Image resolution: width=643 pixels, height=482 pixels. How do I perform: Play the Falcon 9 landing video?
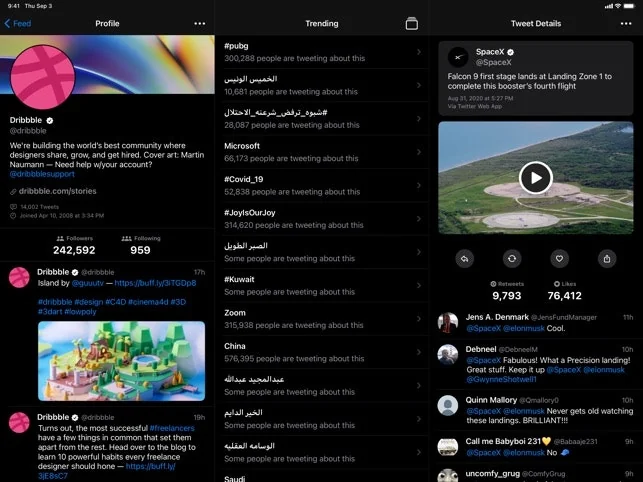click(536, 178)
